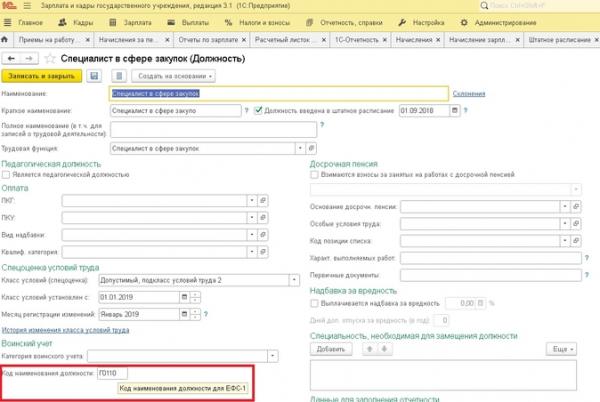Screen dimensions: 600x402
Task: Adjust Месяц регистрации изменений stepper
Action: (195, 314)
